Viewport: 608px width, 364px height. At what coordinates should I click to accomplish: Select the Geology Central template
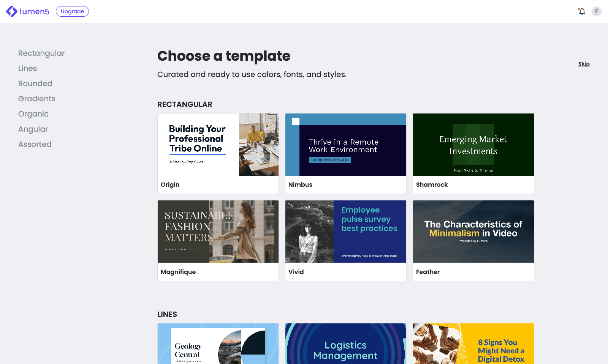click(x=218, y=344)
